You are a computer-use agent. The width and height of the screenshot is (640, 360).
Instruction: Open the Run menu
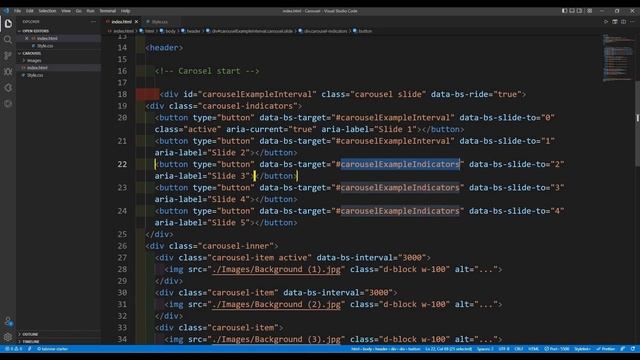pos(90,11)
